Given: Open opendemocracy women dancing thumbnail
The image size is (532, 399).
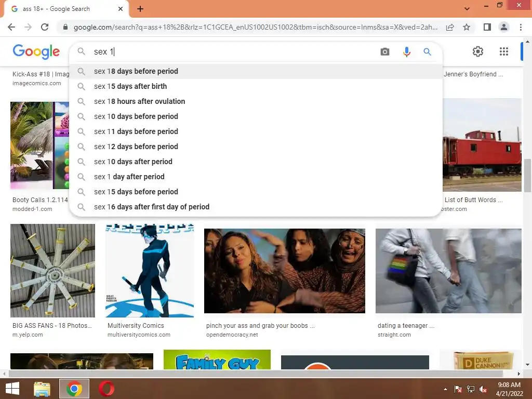Looking at the screenshot, I should click(285, 271).
